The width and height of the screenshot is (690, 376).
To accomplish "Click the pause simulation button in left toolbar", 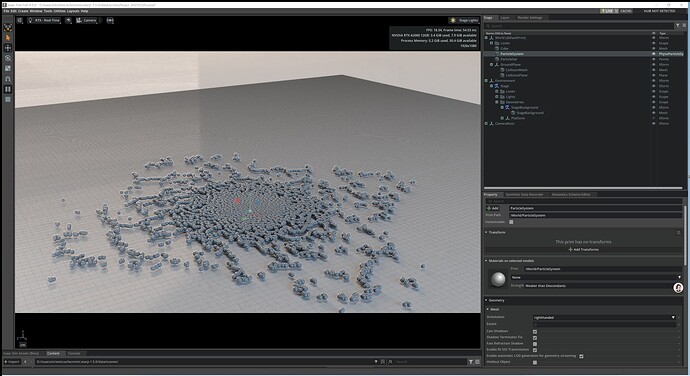I will coord(7,89).
